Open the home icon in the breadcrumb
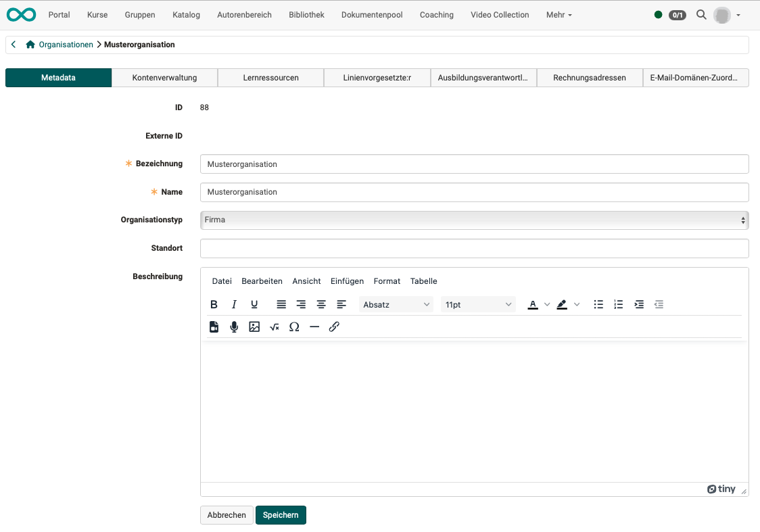This screenshot has height=532, width=760. tap(29, 44)
